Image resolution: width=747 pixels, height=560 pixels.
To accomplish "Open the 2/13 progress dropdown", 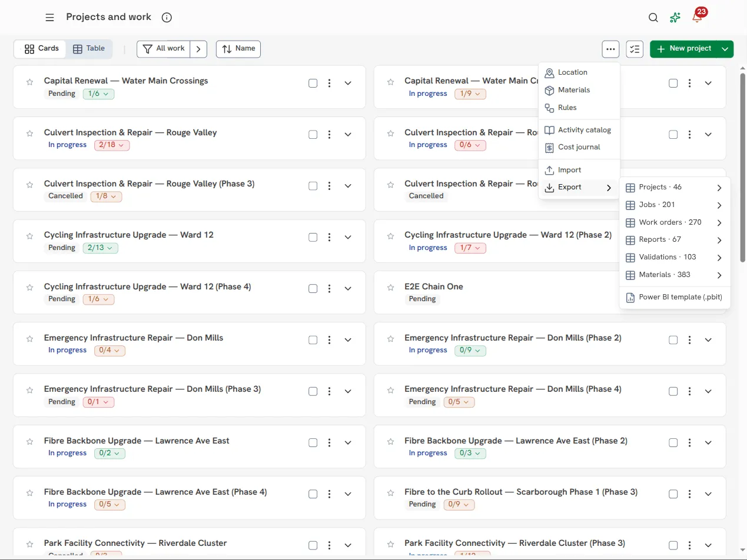I will click(100, 248).
